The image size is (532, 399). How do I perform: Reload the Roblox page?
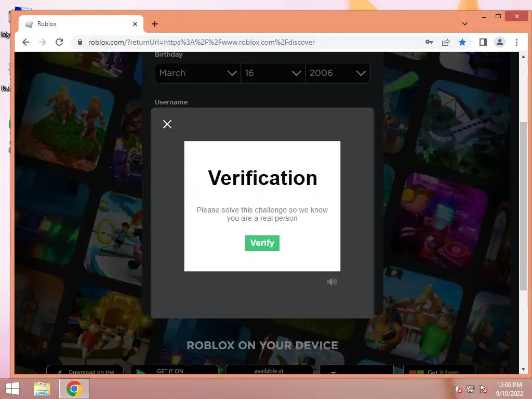59,42
